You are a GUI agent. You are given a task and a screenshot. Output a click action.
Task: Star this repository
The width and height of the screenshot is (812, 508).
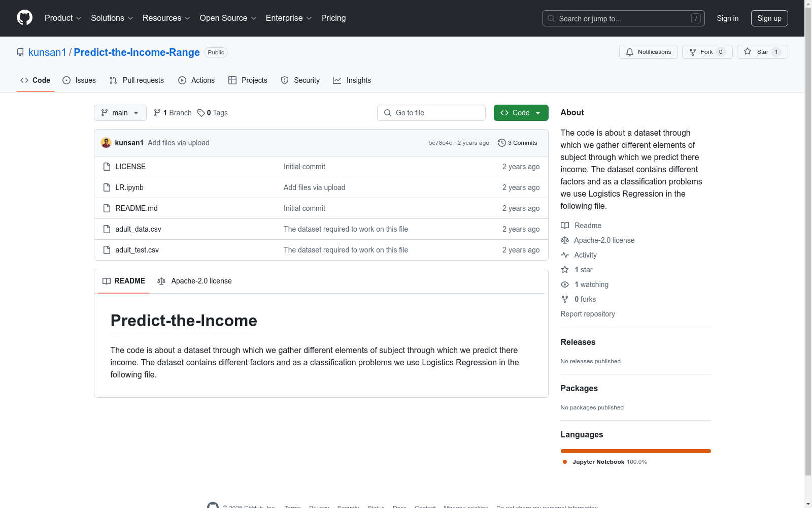(762, 52)
